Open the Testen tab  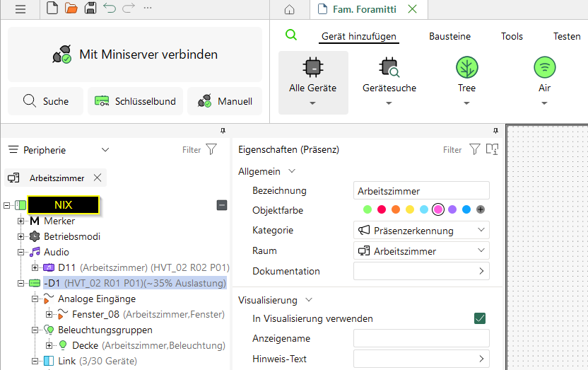pos(567,36)
